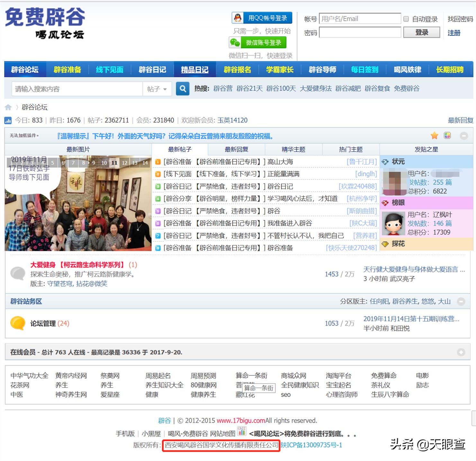This screenshot has height=461, width=476.
Task: Collapse the 辟谷站务区 section
Action: [461, 301]
